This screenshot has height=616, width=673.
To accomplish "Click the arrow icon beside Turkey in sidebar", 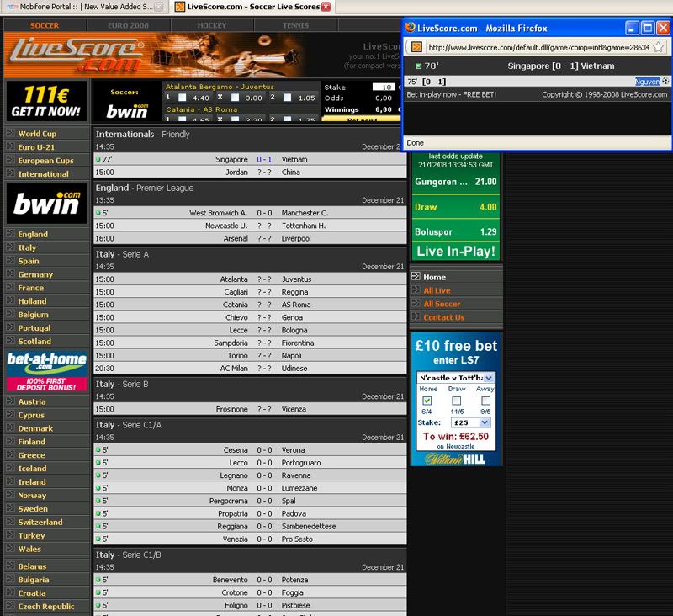I will click(x=10, y=535).
